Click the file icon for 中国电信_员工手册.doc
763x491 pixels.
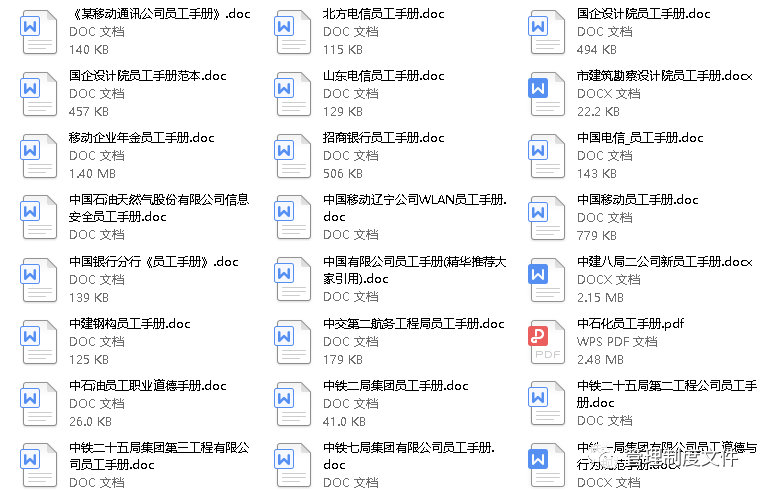point(547,156)
